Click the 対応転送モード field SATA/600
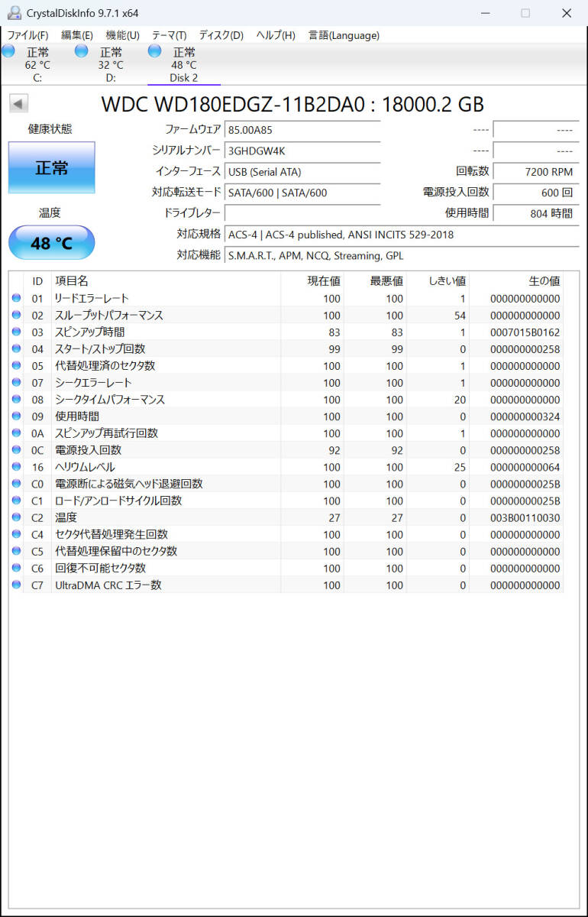The image size is (588, 917). 302,193
